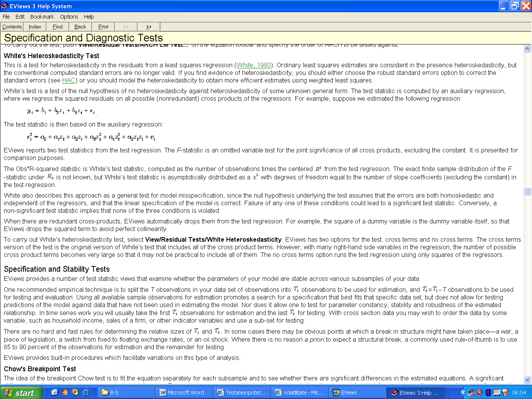The height and width of the screenshot is (399, 532).
Task: Switch to the EViews taskbar window
Action: coord(358,393)
